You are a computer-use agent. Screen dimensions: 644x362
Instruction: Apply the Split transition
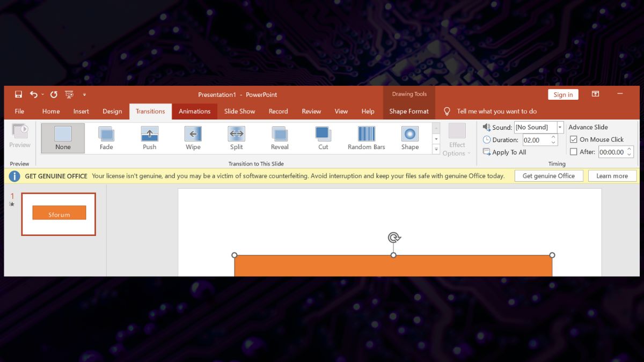click(237, 138)
